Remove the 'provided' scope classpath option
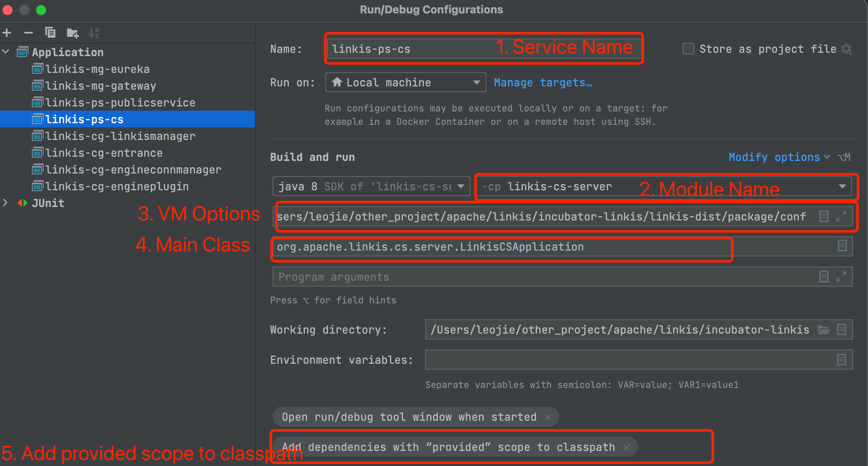 coord(626,448)
